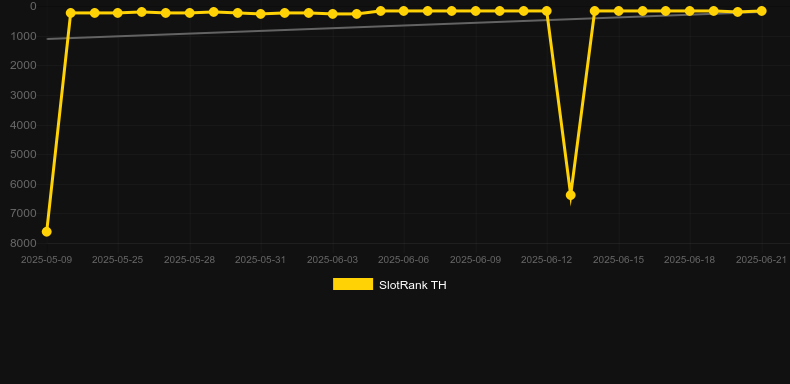Click the data point above 2025-06-06
This screenshot has width=790, height=384.
click(404, 11)
